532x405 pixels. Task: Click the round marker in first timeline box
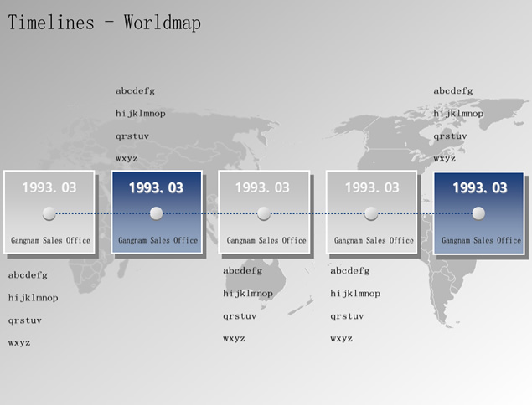(49, 213)
